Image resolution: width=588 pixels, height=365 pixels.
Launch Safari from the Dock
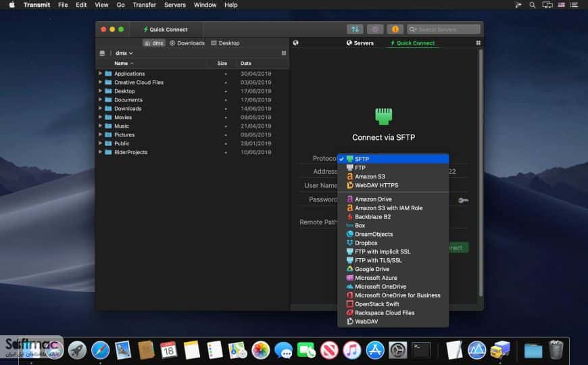click(100, 350)
